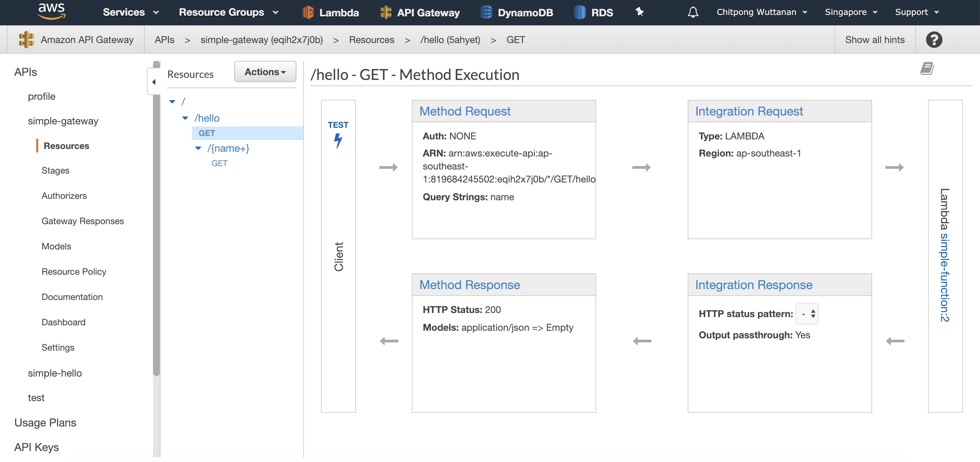The width and height of the screenshot is (980, 462).
Task: Click the Integration Request title link
Action: point(749,111)
